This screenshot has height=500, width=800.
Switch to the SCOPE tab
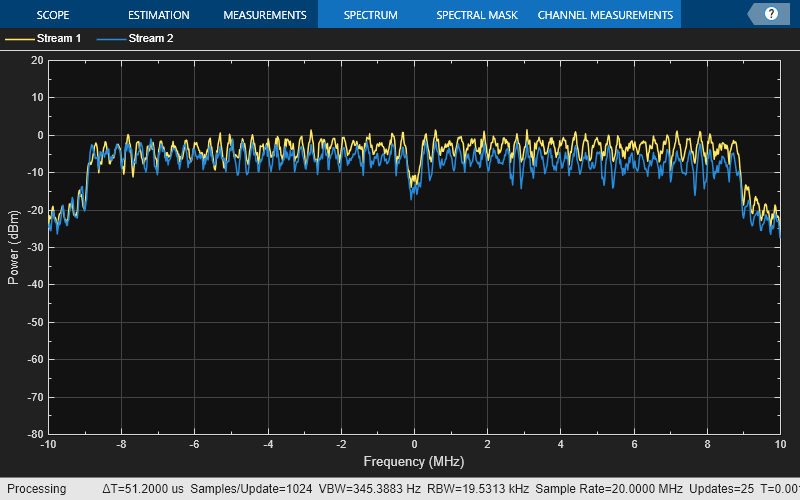click(x=53, y=15)
